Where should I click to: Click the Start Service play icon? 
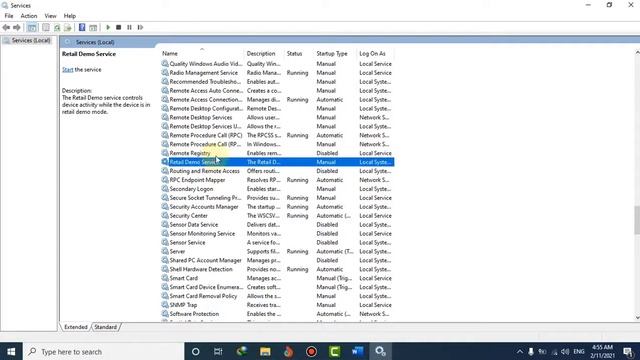108,27
